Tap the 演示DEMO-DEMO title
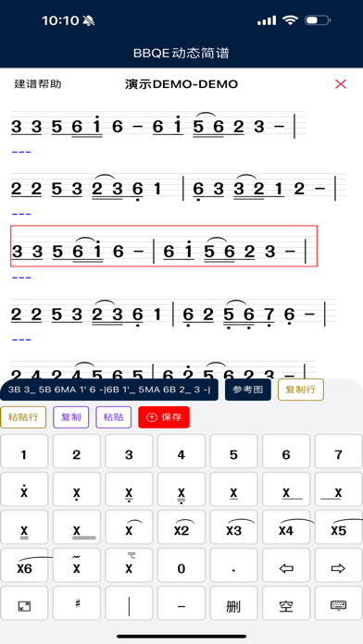 tap(181, 84)
